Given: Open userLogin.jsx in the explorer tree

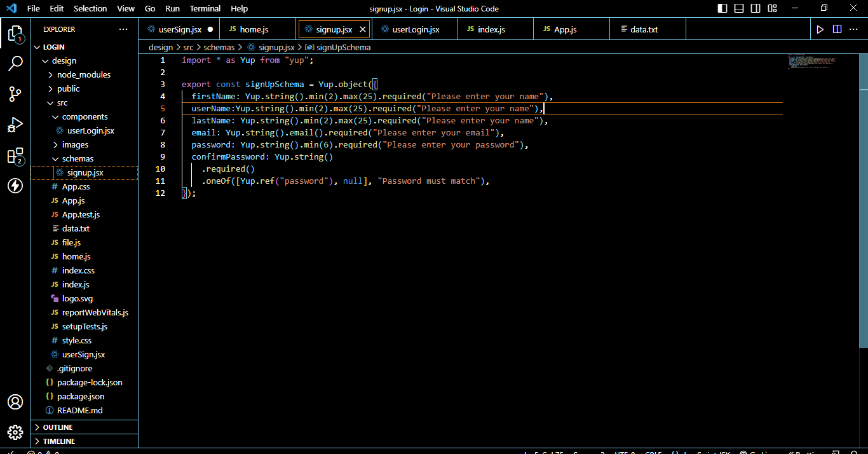Looking at the screenshot, I should 84,131.
